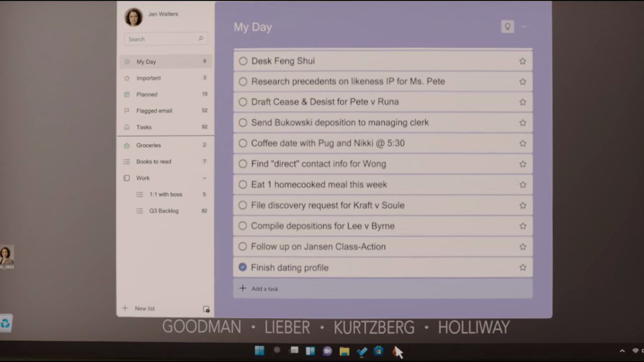
Task: Click Jen Walters profile picture
Action: tap(133, 17)
